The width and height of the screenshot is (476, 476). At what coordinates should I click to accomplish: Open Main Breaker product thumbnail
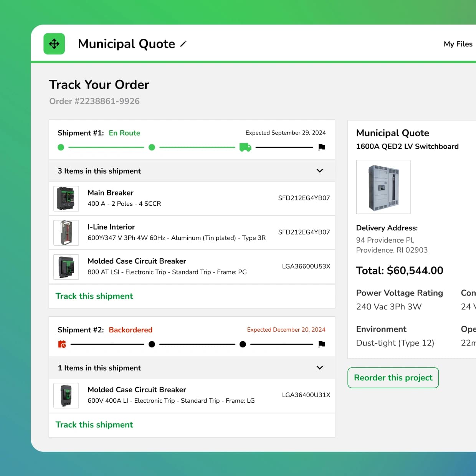pyautogui.click(x=66, y=198)
